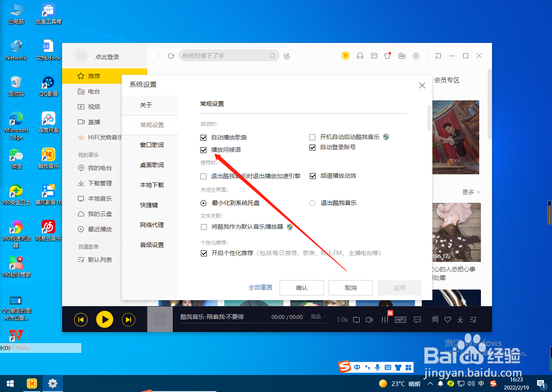This screenshot has width=552, height=392.
Task: Select 退出酷我音乐 radio button
Action: (312, 203)
